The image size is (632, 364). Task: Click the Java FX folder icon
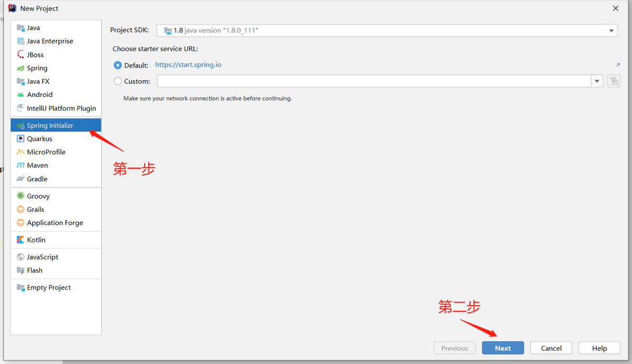(21, 82)
